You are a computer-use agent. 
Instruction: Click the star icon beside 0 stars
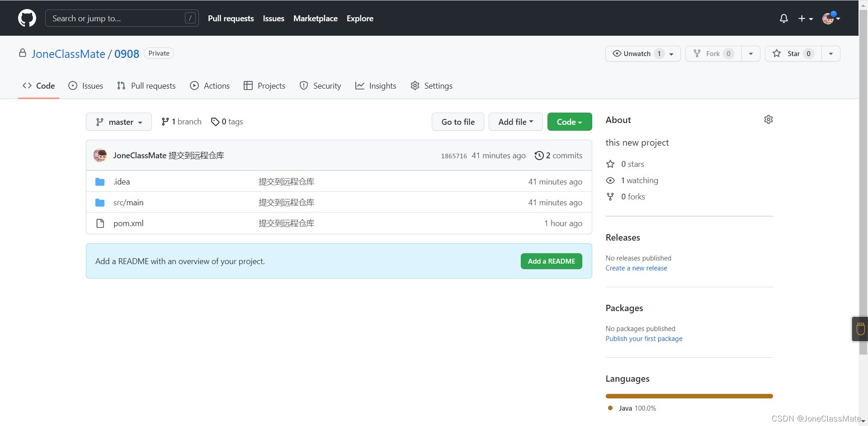[610, 164]
